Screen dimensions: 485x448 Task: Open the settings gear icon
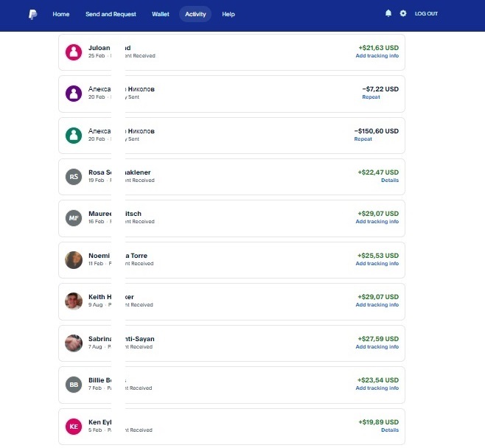pyautogui.click(x=403, y=14)
